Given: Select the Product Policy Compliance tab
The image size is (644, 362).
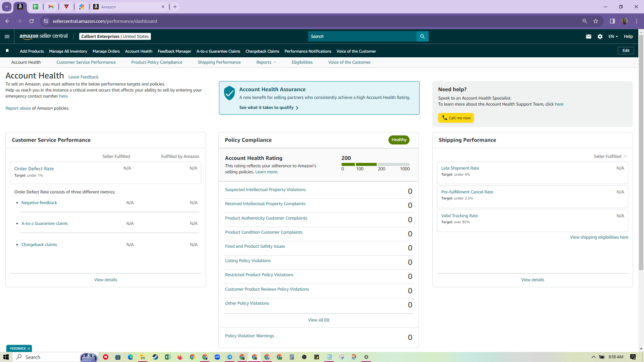Looking at the screenshot, I should (x=157, y=62).
